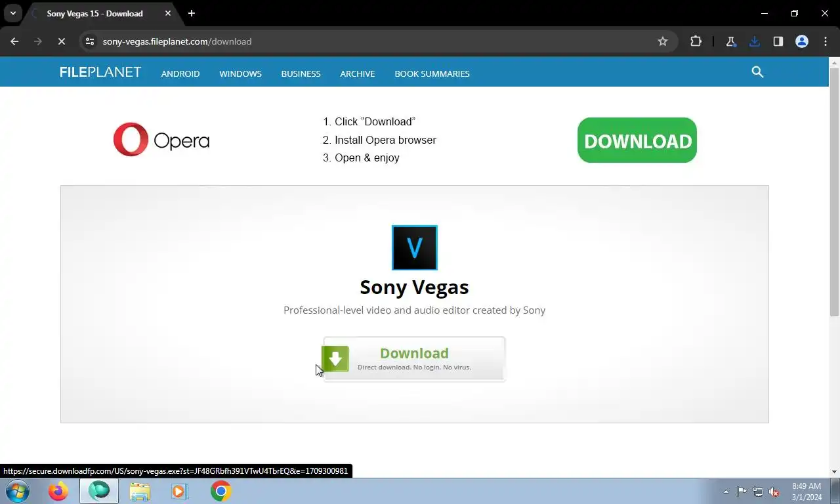The image size is (840, 504).
Task: Open a new browser tab
Action: [x=191, y=13]
